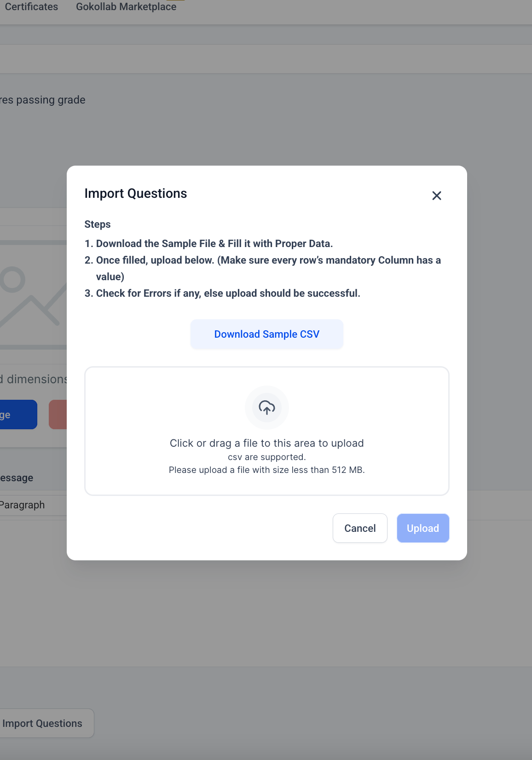This screenshot has width=532, height=760.
Task: Select the Paragraph field
Action: pyautogui.click(x=33, y=505)
